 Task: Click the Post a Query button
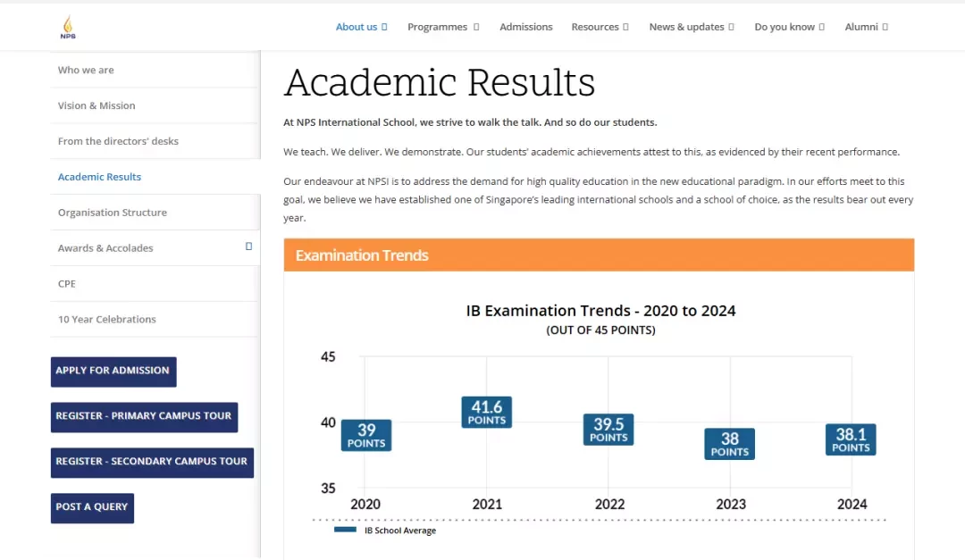(x=92, y=508)
